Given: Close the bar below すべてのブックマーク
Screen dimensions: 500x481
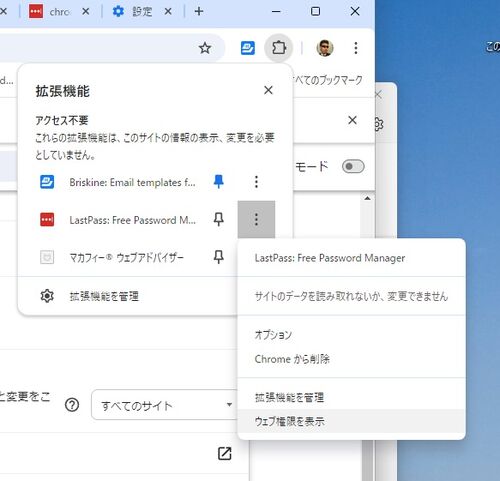Looking at the screenshot, I should (352, 120).
